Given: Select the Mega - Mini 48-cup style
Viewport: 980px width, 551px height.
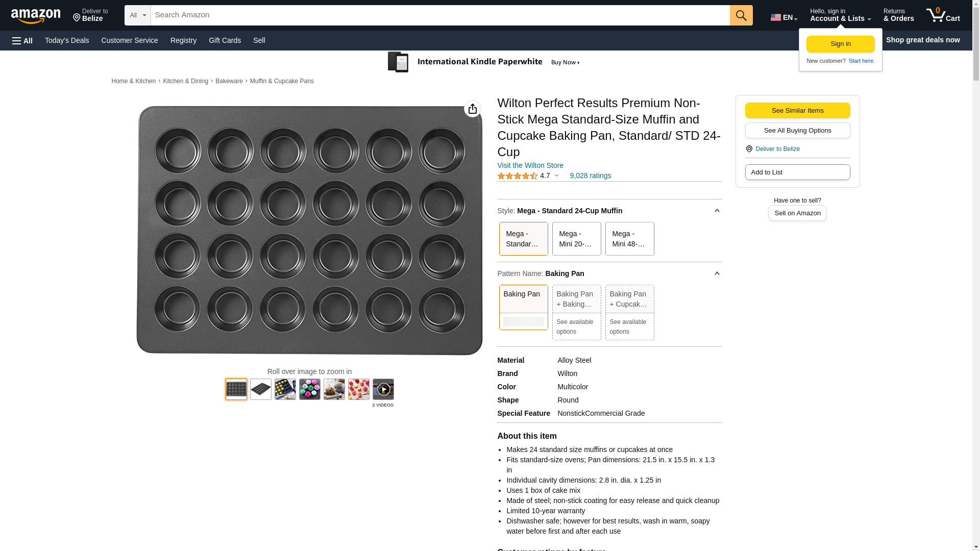Looking at the screenshot, I should tap(629, 239).
